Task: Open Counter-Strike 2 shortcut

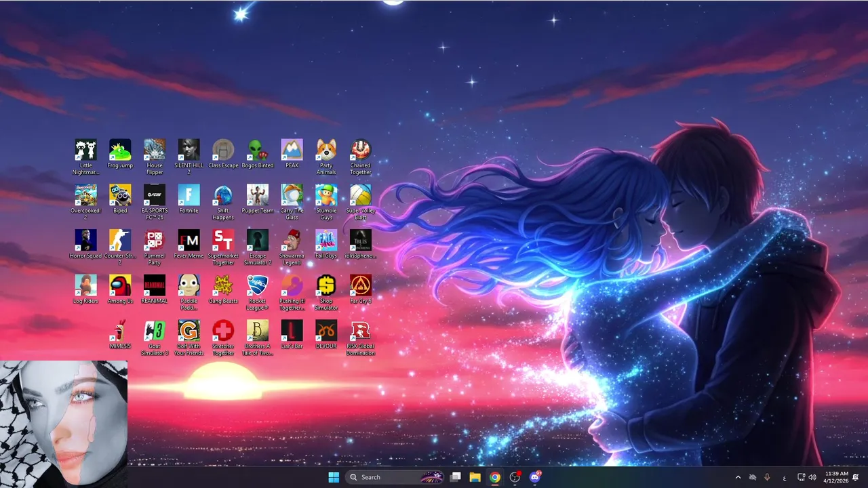Action: (120, 247)
